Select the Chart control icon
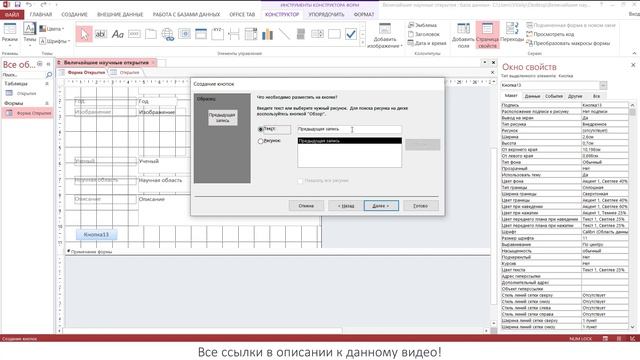The image size is (640, 360). pyautogui.click(x=267, y=34)
